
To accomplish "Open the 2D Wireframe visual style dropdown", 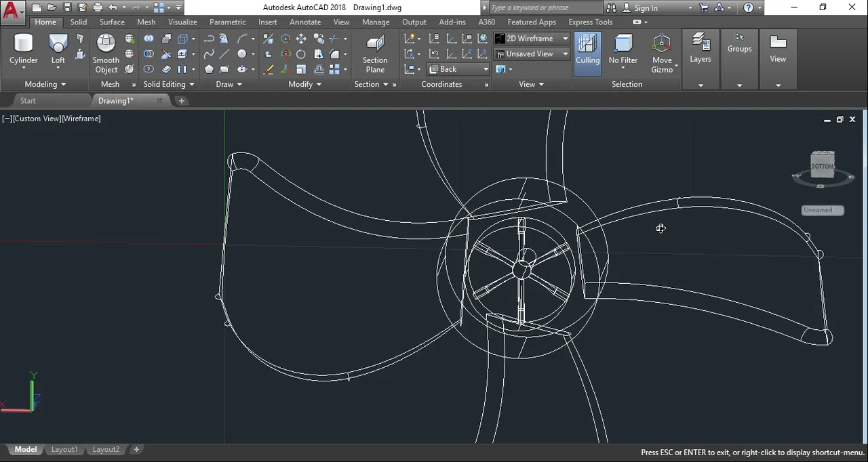I will (532, 39).
